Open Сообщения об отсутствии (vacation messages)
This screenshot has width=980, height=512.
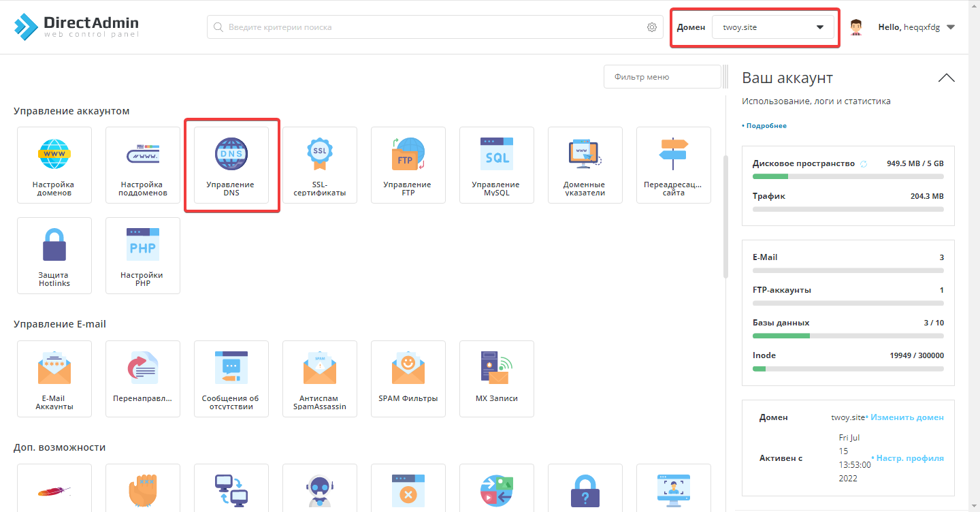(231, 379)
